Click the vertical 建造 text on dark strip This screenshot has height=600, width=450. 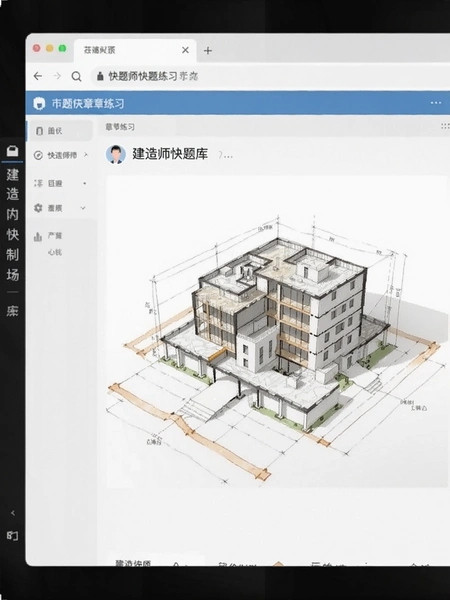(x=13, y=184)
